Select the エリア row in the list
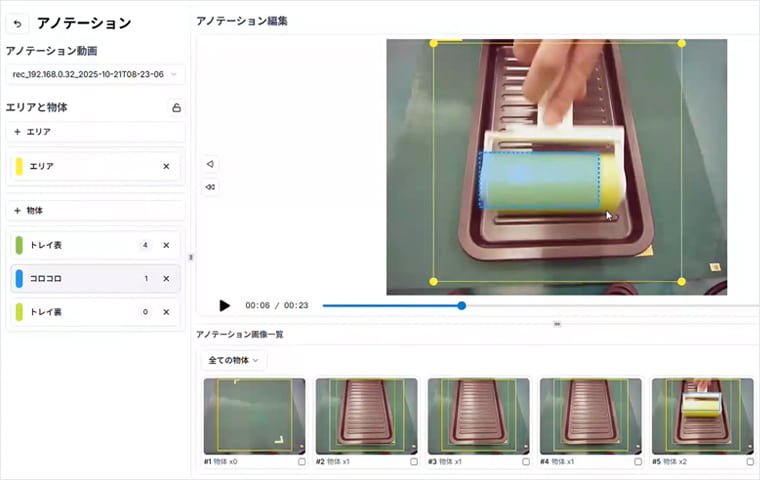This screenshot has height=480, width=760. 95,166
